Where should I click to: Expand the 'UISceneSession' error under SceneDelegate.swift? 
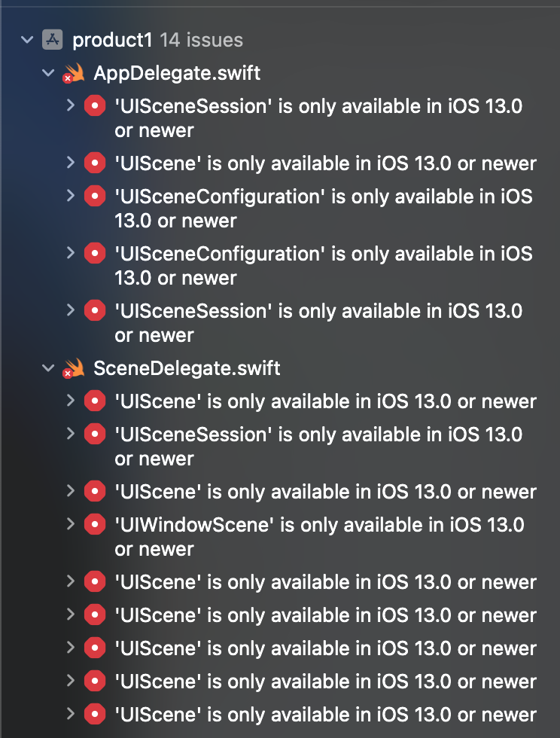(x=71, y=434)
